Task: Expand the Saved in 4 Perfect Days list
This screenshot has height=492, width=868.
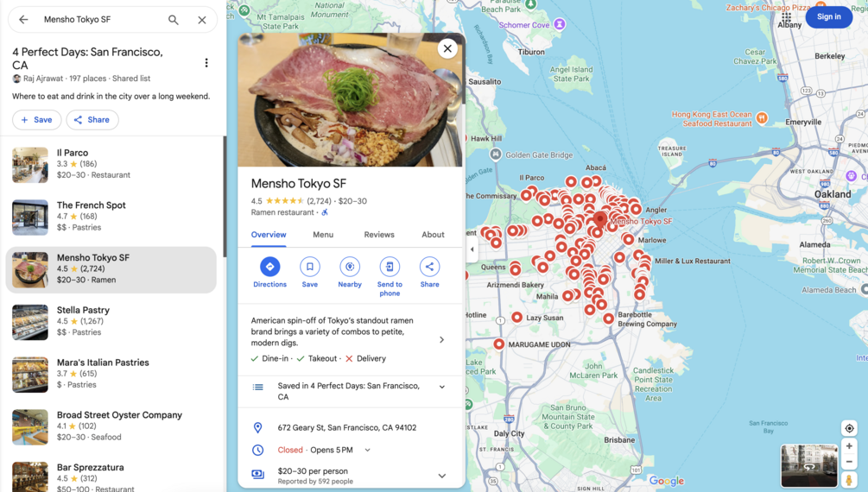Action: tap(441, 387)
